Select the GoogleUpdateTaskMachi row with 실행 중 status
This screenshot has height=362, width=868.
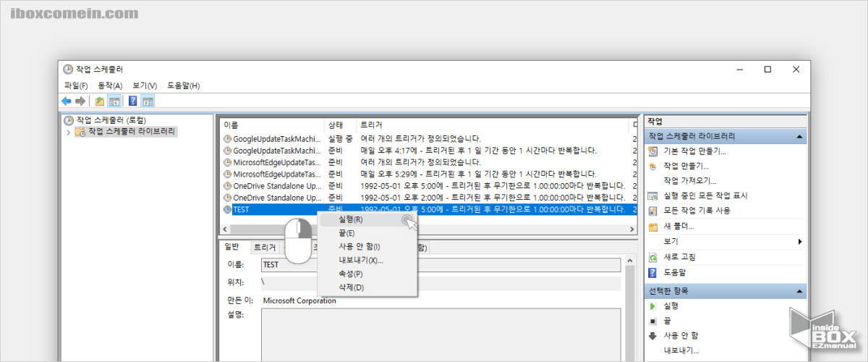429,138
